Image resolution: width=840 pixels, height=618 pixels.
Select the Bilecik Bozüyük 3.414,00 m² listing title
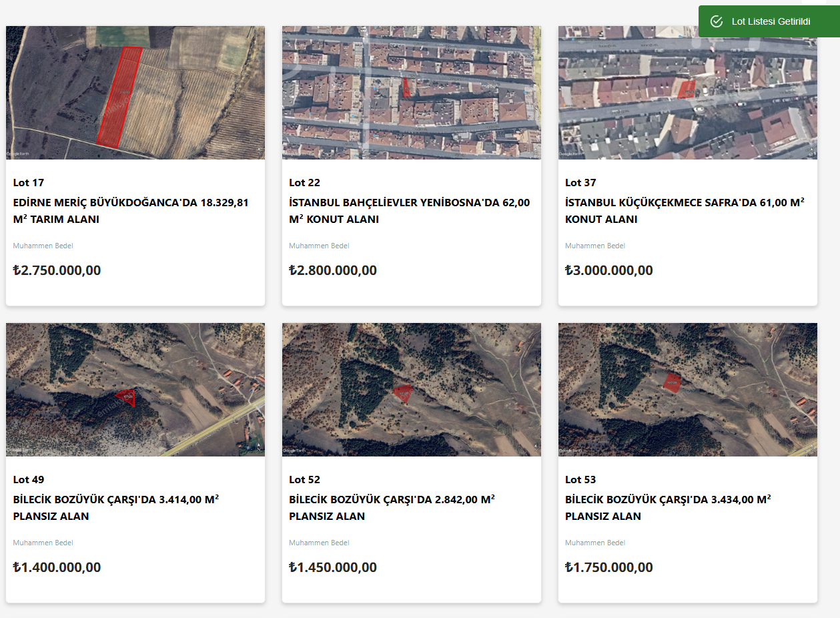coord(116,508)
